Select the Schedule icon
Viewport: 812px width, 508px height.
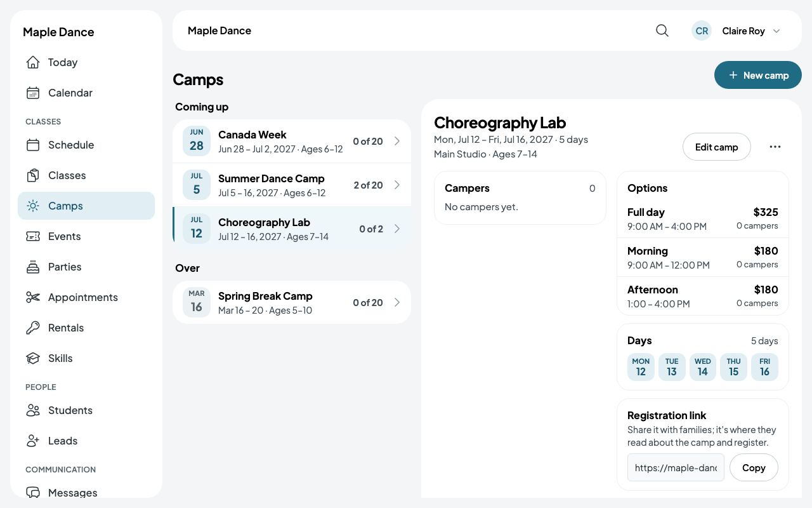click(x=33, y=145)
